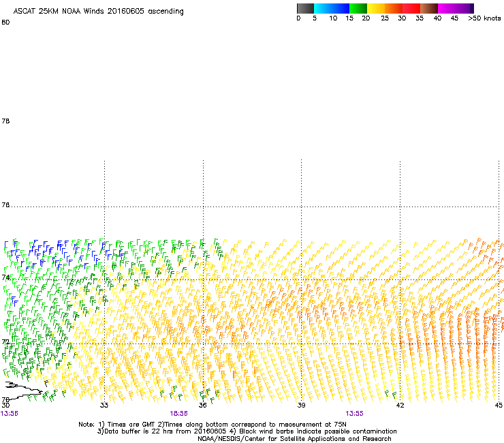504x443 pixels.
Task: Select the legend scale label '25'
Action: point(385,18)
